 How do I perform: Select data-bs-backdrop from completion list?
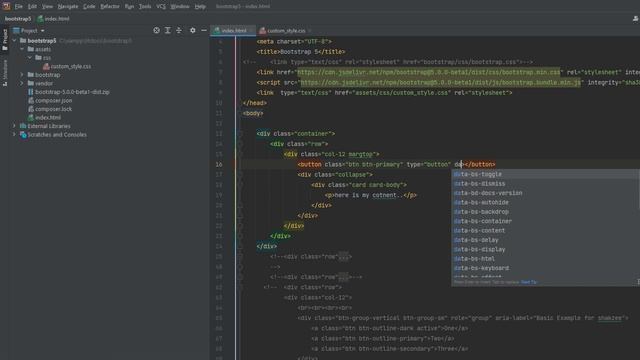[x=545, y=212]
